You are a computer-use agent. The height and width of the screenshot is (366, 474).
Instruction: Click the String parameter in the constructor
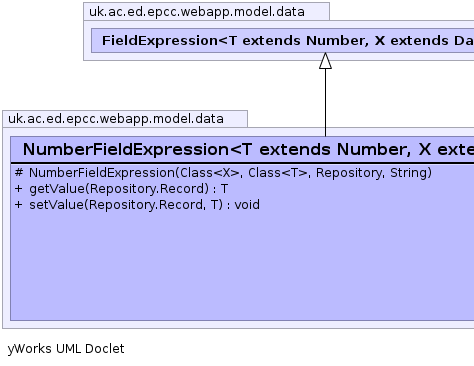pos(409,173)
